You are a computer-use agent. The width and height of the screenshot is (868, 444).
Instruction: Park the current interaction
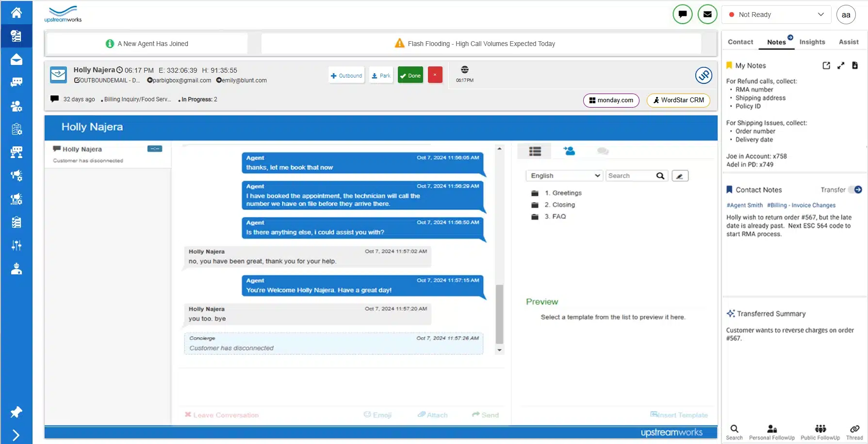(381, 75)
